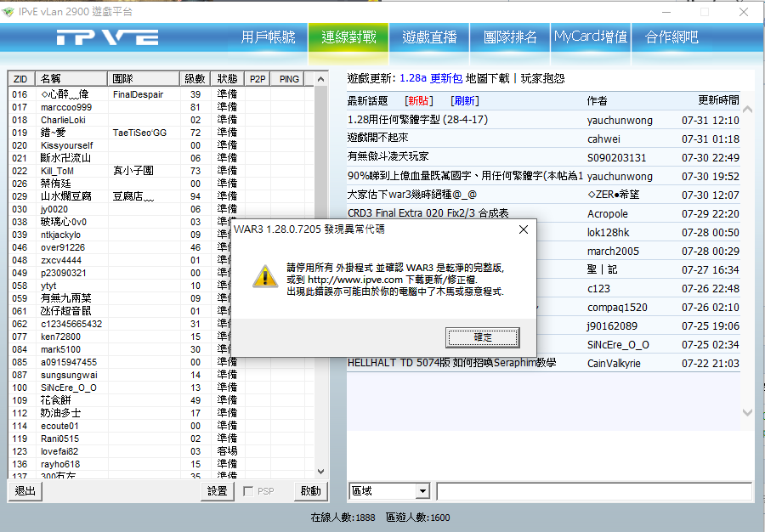Expand the 區域 dropdown
The image size is (765, 532).
422,491
